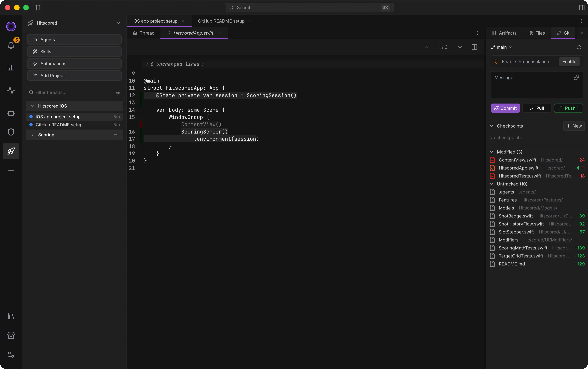Close the HitscoredApp.swift file tab
The height and width of the screenshot is (369, 588).
pyautogui.click(x=219, y=33)
